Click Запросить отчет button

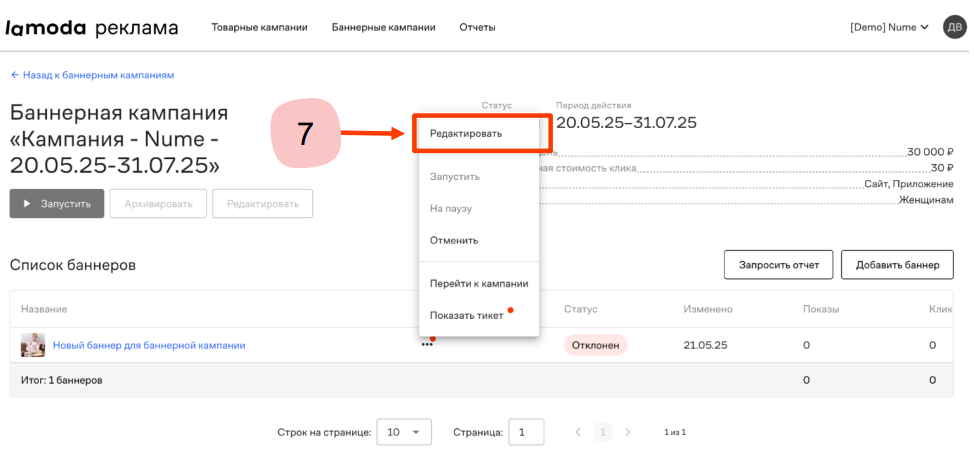coord(779,265)
